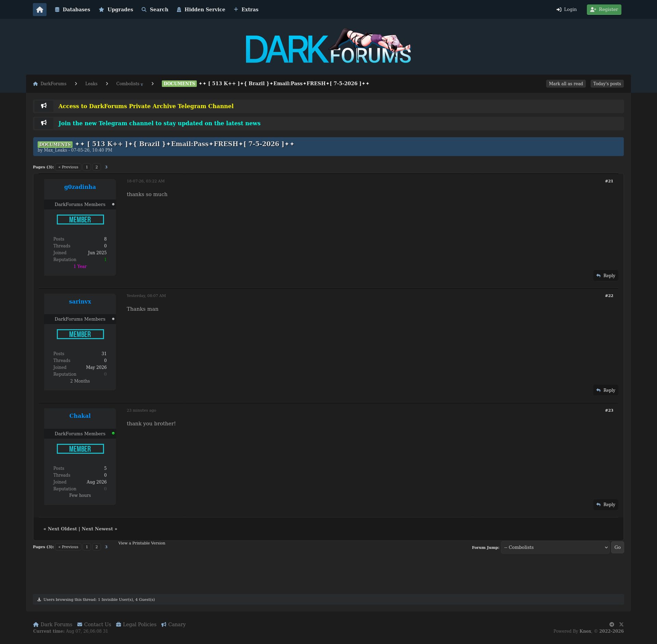Click g0zadinha's reputation value 1

(105, 260)
